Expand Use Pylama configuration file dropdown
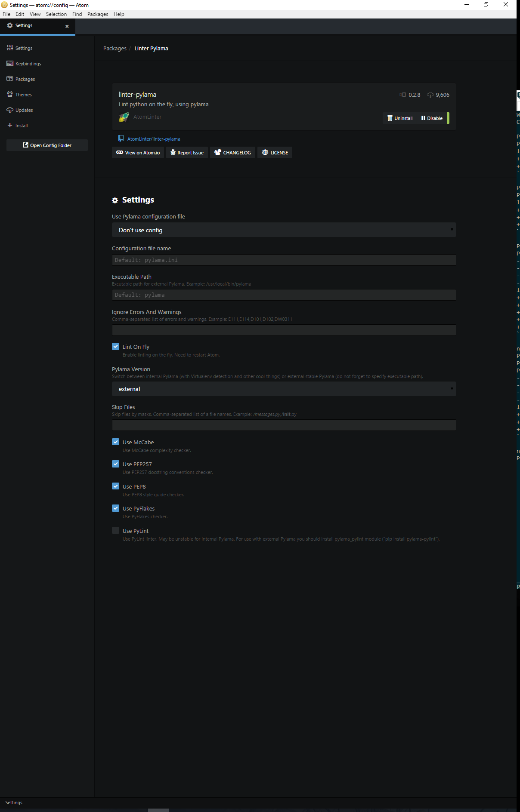520x812 pixels. 284,230
